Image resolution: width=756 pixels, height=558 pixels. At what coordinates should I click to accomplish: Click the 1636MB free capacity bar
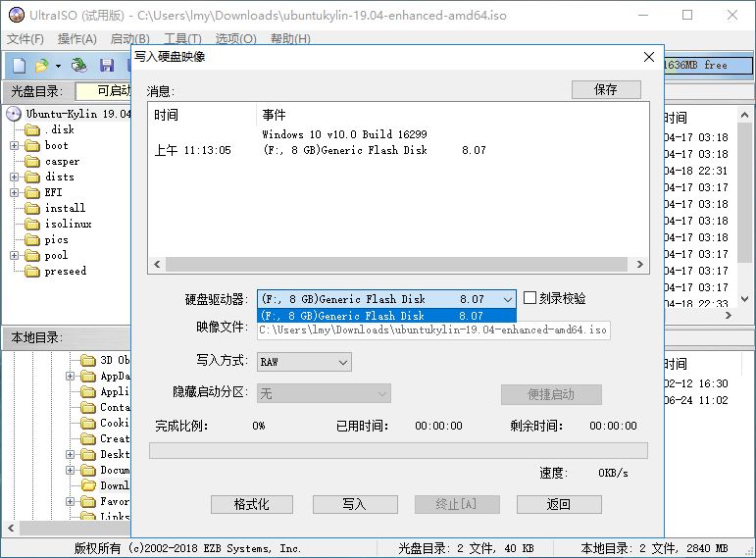(x=708, y=65)
